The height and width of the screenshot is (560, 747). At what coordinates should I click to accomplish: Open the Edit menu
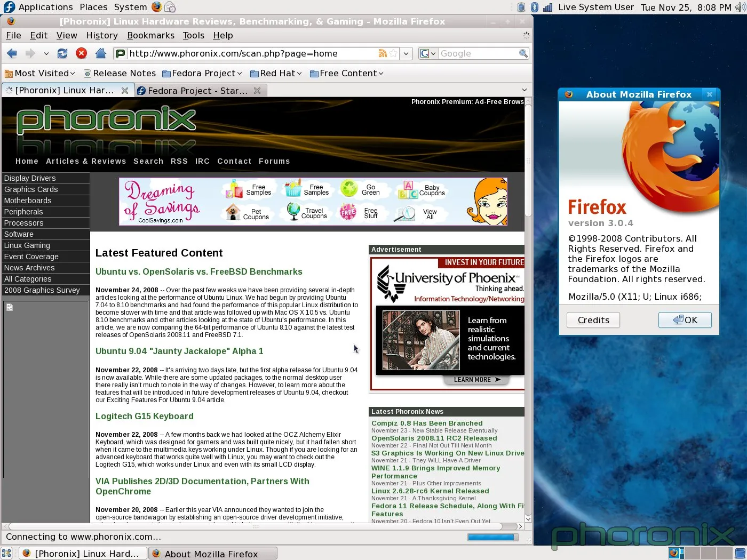(x=38, y=35)
